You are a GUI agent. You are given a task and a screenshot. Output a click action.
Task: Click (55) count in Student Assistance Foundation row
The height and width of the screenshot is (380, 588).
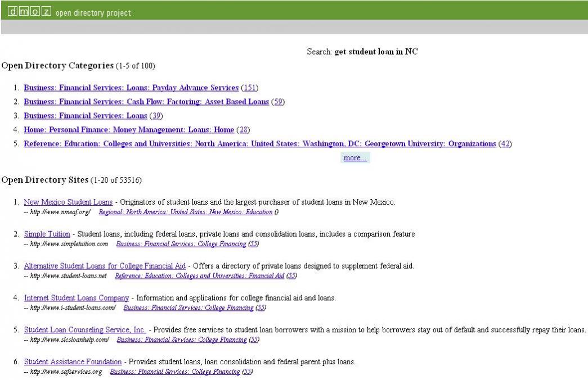pyautogui.click(x=248, y=372)
